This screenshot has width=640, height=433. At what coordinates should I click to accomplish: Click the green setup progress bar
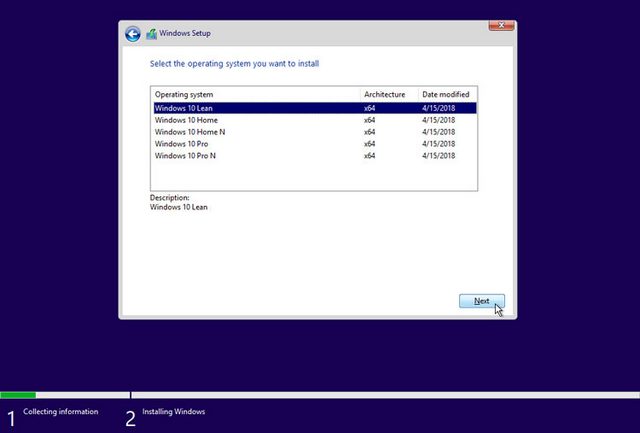[x=18, y=395]
